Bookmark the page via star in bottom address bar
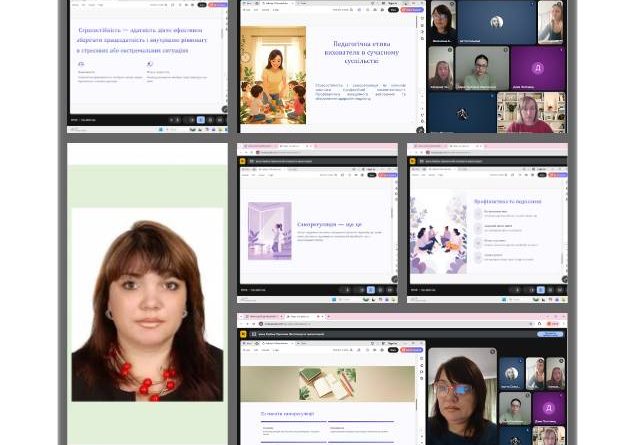 [x=531, y=324]
